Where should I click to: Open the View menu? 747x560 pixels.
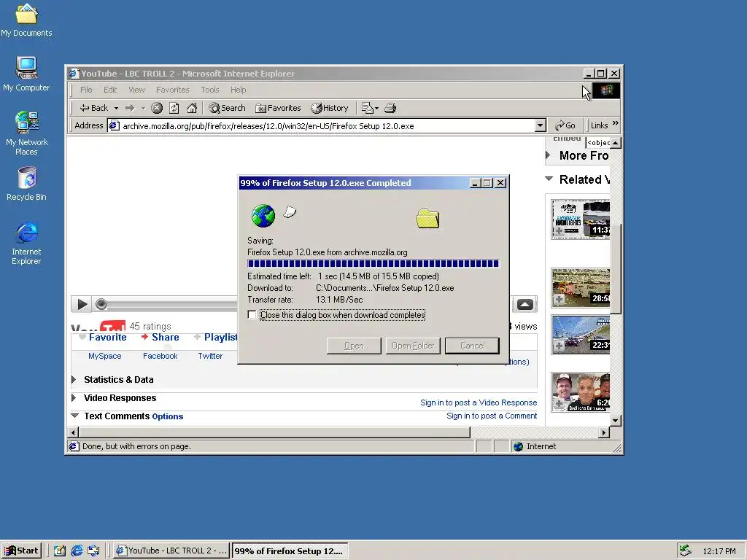click(x=136, y=90)
